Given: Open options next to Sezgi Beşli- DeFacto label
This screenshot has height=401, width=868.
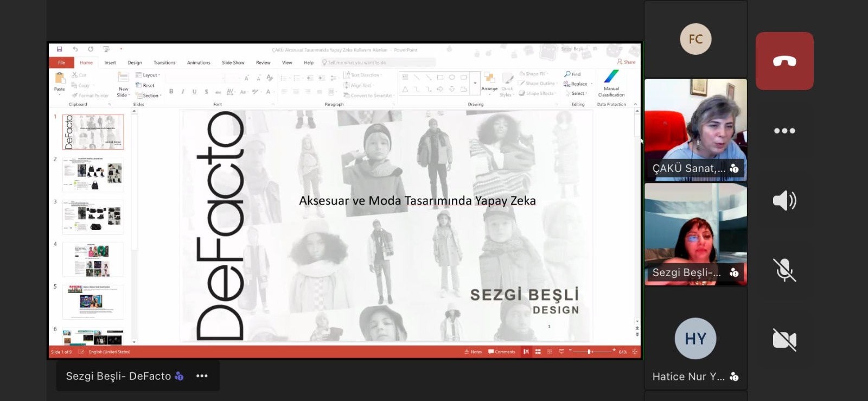Looking at the screenshot, I should (x=202, y=376).
